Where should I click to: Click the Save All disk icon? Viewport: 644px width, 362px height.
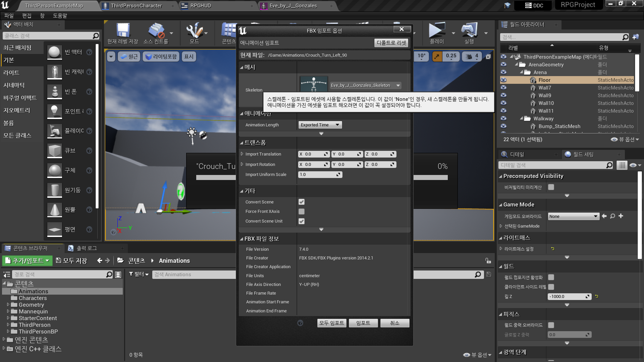pos(58,260)
